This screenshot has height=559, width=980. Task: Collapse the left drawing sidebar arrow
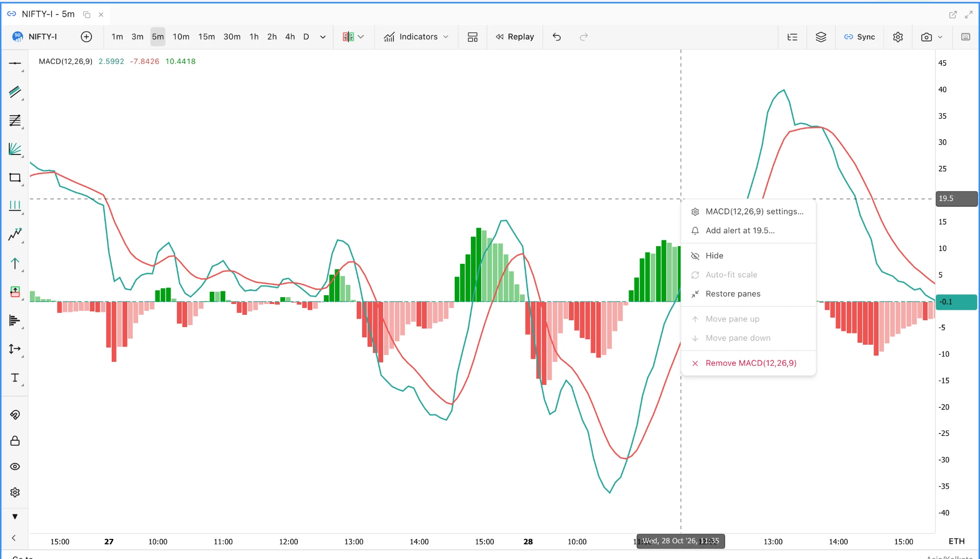(x=14, y=538)
